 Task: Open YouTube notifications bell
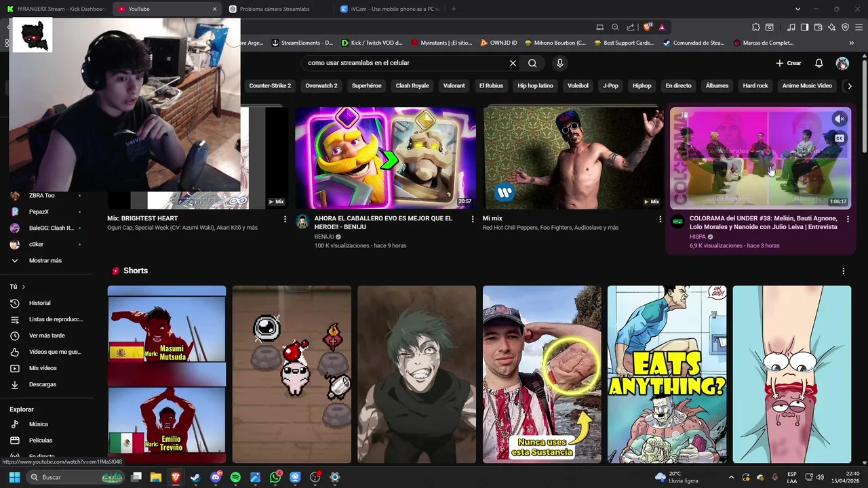coord(818,63)
